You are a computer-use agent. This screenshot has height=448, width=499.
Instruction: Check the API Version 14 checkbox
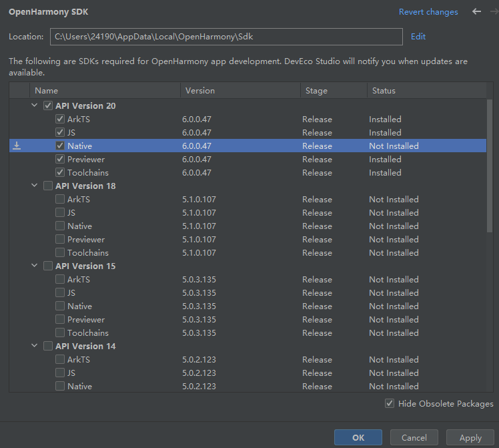(48, 347)
